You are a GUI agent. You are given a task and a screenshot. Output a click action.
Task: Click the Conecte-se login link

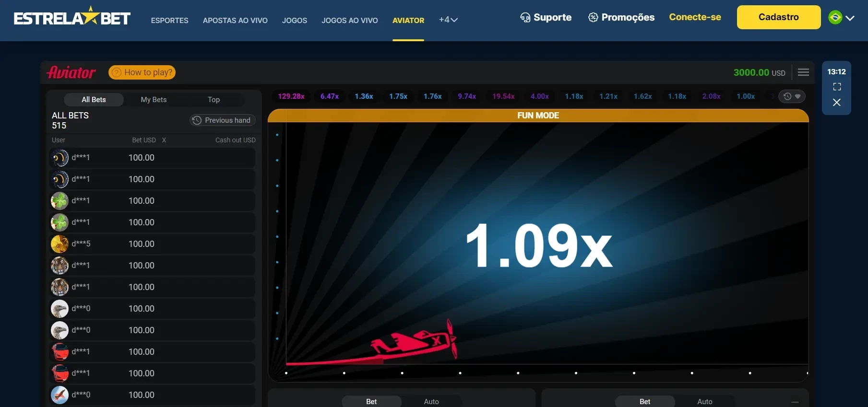coord(695,17)
